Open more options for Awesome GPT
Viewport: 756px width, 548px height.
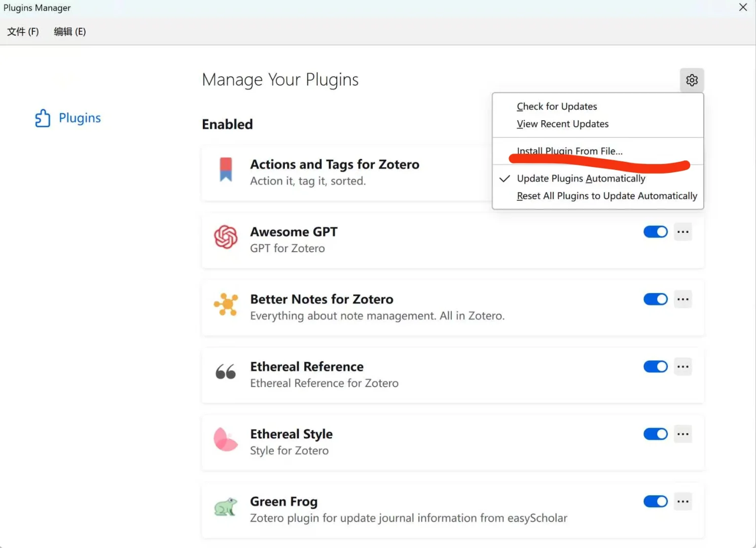[x=683, y=232]
